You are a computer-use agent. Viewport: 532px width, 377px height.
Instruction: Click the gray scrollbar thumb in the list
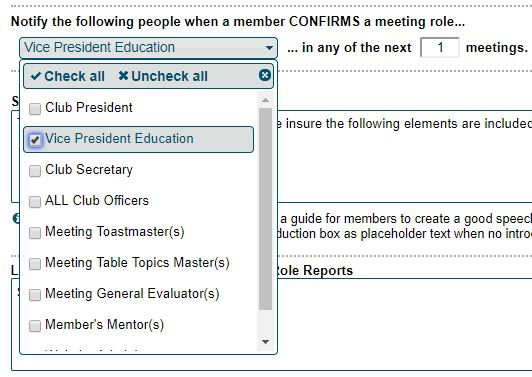point(265,209)
